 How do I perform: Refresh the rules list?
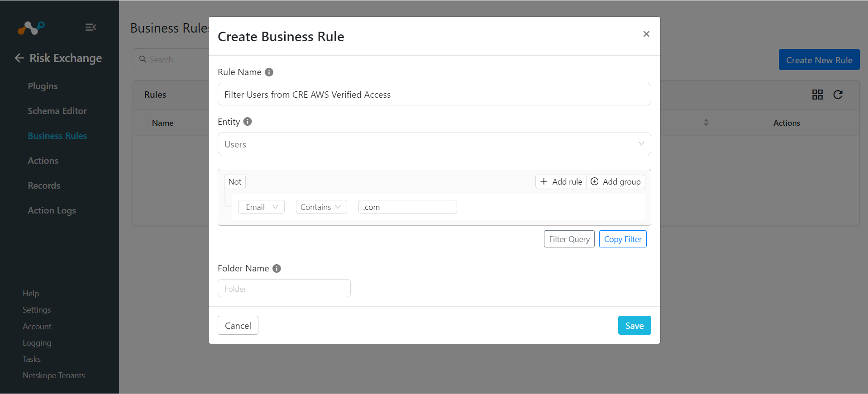(838, 95)
